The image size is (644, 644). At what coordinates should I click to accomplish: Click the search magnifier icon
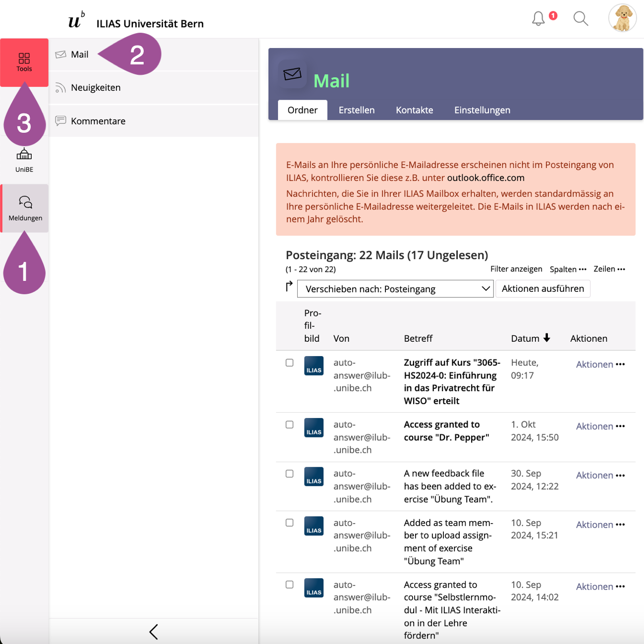click(580, 19)
